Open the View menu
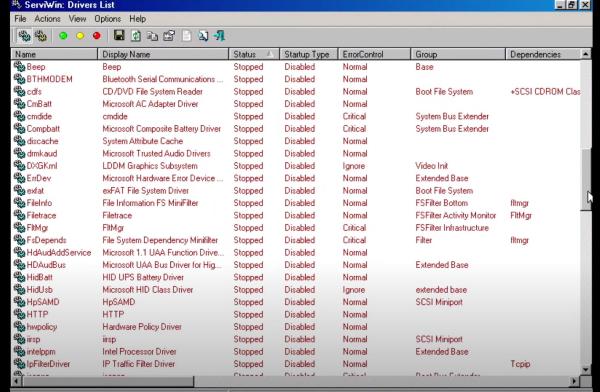 pyautogui.click(x=77, y=19)
